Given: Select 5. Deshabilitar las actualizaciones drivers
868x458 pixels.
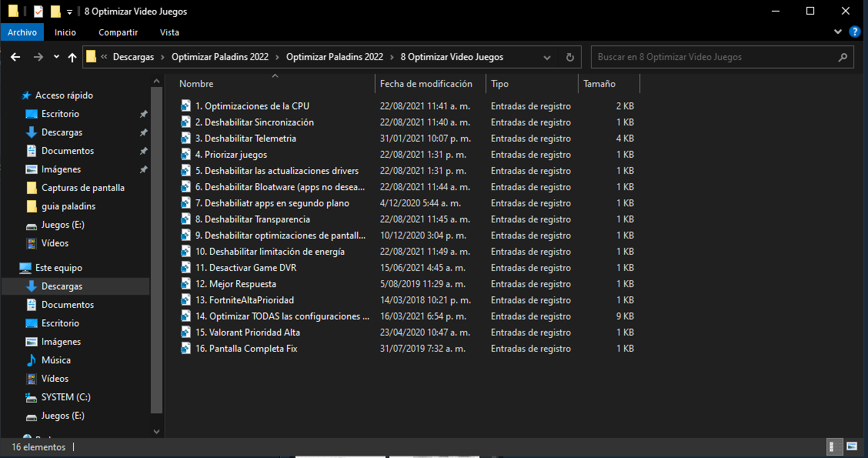Looking at the screenshot, I should [277, 171].
